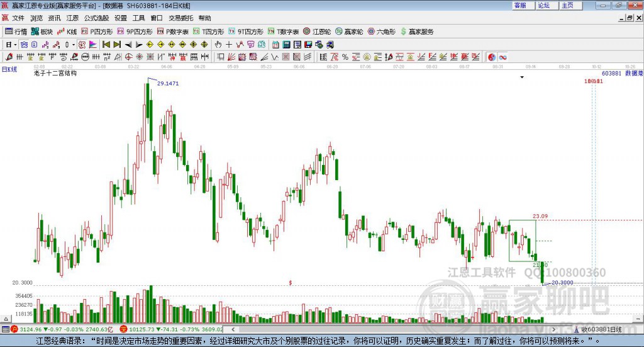Click the 主页 homepage button
This screenshot has width=644, height=347.
(571, 5)
